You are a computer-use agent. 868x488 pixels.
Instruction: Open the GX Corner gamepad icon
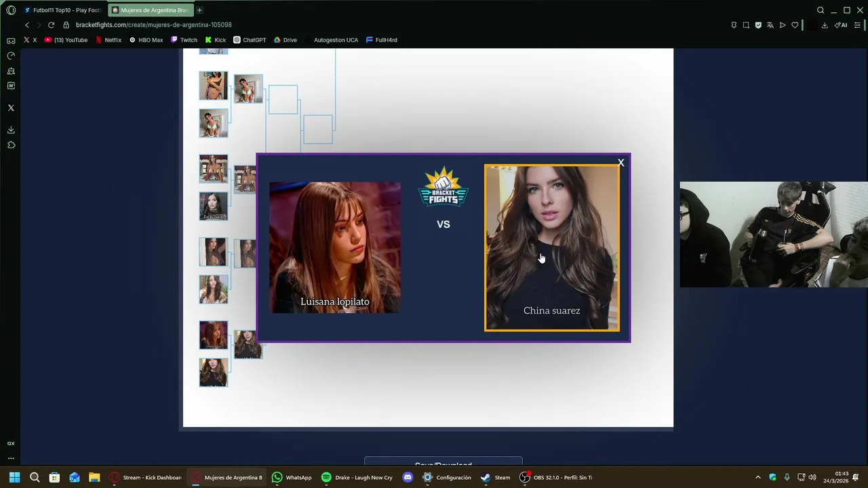[11, 41]
